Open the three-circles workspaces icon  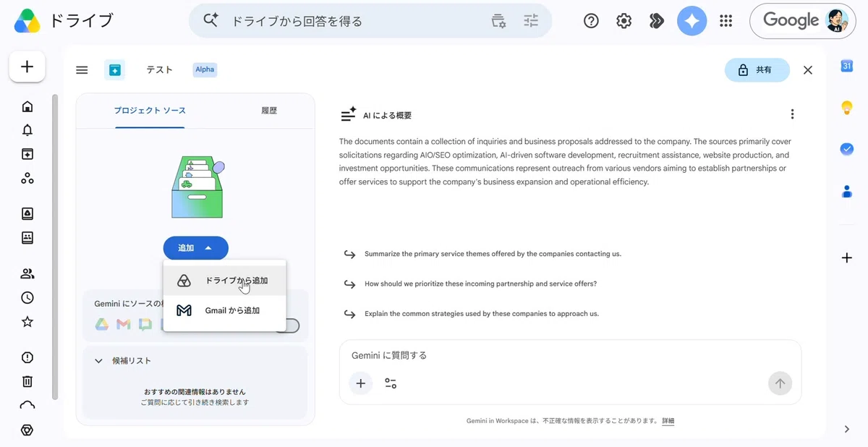point(27,178)
